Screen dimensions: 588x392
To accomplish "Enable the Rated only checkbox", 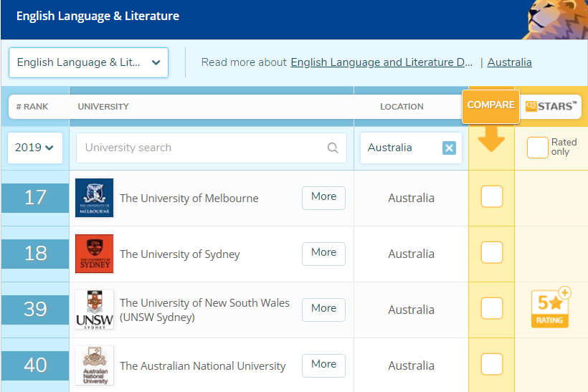I will point(537,148).
